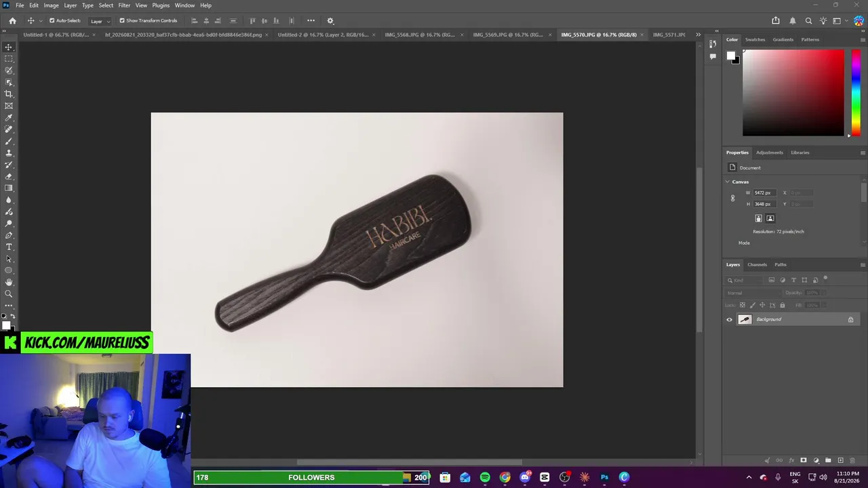Select the Eraser tool
This screenshot has height=488, width=868.
(x=9, y=176)
